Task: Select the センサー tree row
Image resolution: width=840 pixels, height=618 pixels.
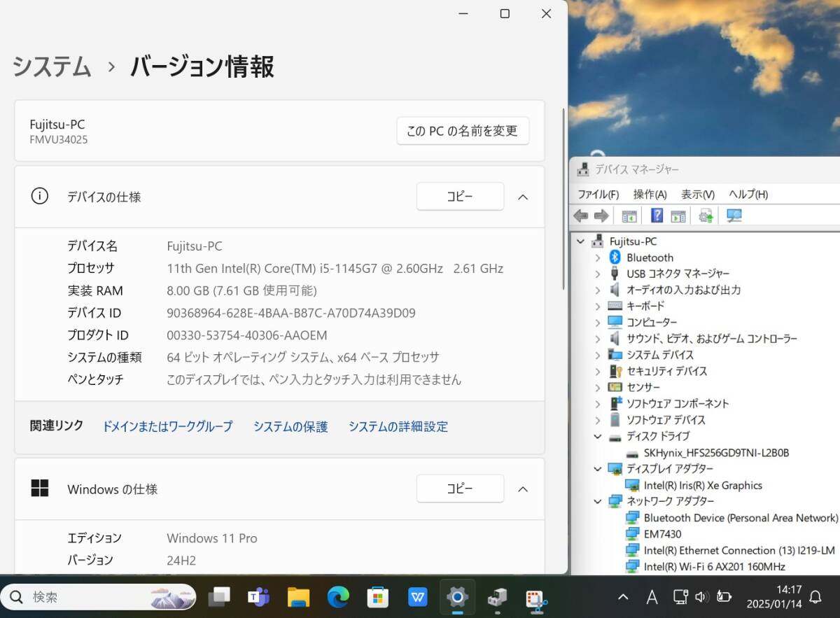Action: pos(643,387)
